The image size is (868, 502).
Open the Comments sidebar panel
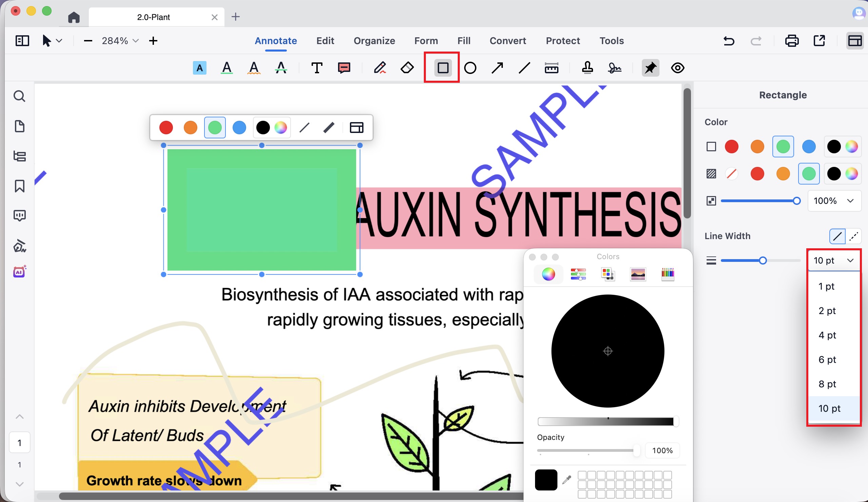tap(19, 216)
